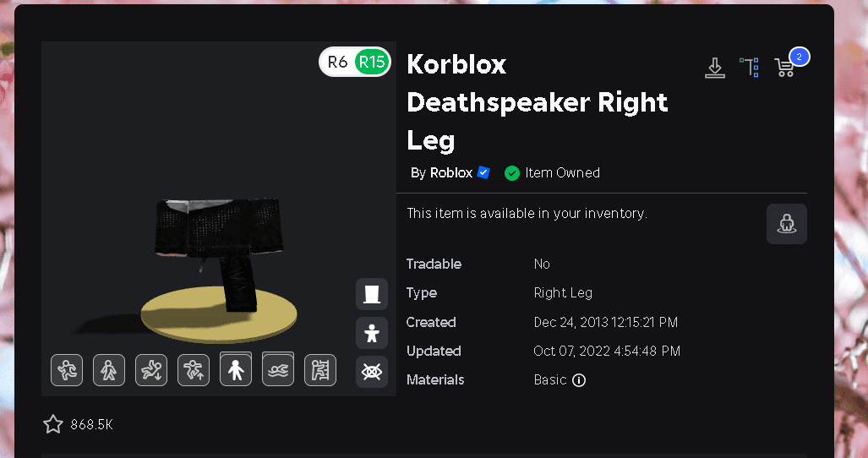Screen dimensions: 868x458
Task: Open the Roblox creator profile link
Action: 450,172
